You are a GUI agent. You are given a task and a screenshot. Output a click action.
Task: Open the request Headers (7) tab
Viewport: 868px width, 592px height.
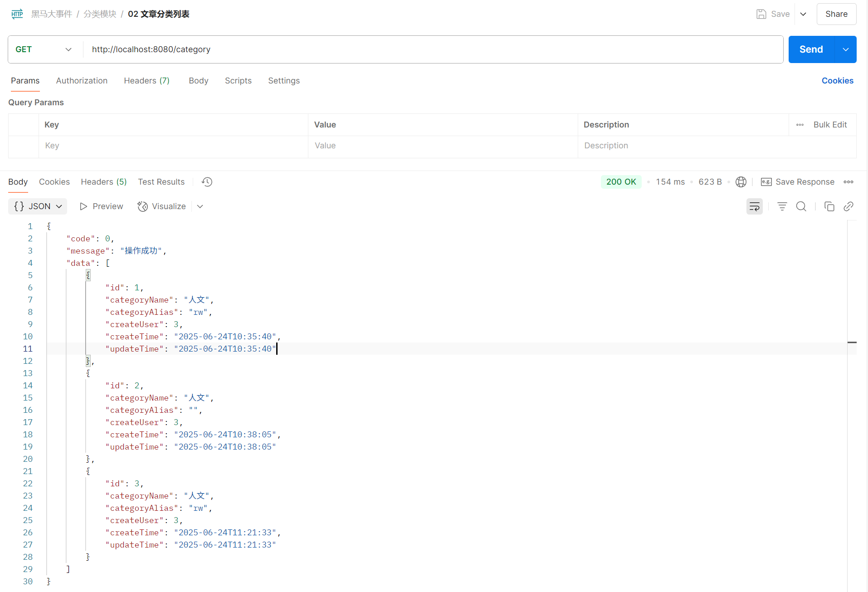[146, 81]
